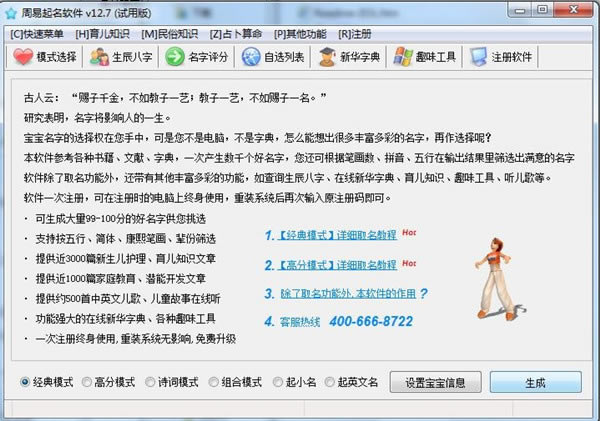Select the 经典模式 radio button
The image size is (600, 421).
24,382
